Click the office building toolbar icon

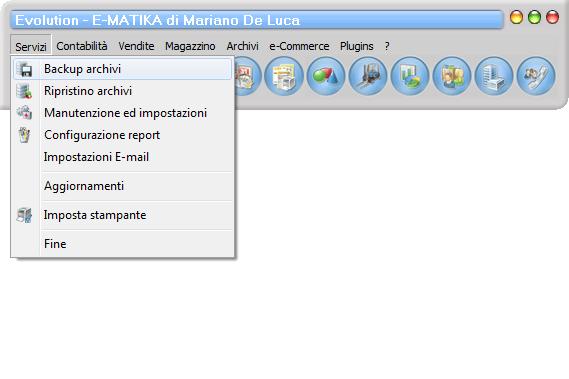coord(494,76)
